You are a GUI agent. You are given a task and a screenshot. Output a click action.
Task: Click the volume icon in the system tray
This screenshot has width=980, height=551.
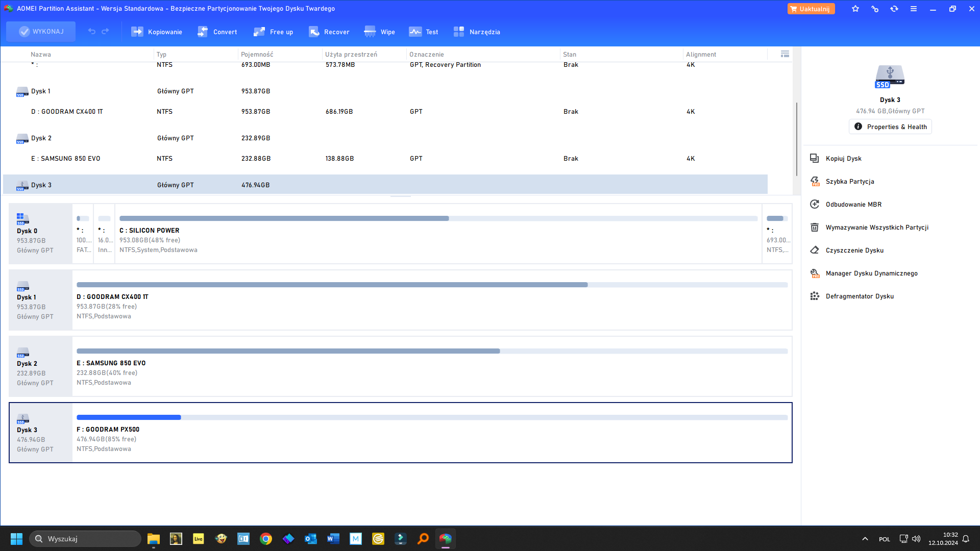click(x=916, y=539)
